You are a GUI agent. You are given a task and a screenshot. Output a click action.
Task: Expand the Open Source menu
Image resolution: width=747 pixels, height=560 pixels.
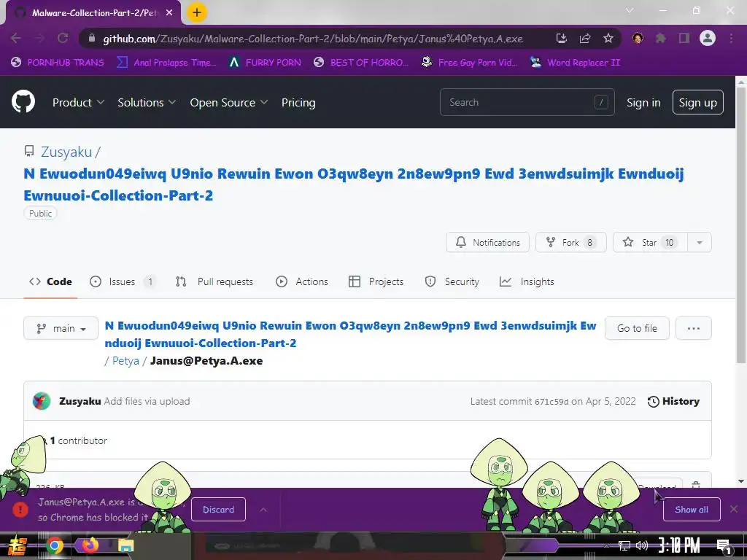click(x=228, y=102)
